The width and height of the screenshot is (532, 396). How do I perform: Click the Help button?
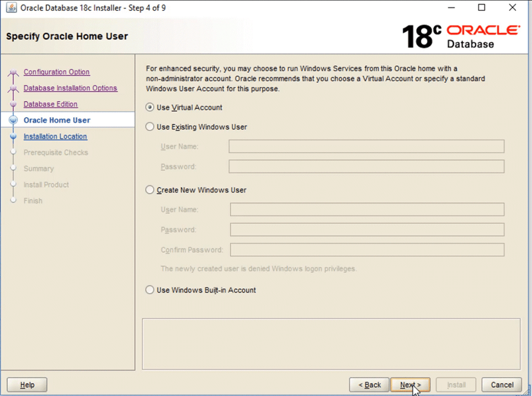27,385
